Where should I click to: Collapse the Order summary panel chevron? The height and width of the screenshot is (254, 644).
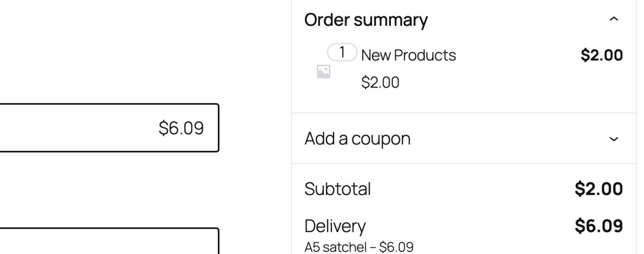click(x=614, y=19)
